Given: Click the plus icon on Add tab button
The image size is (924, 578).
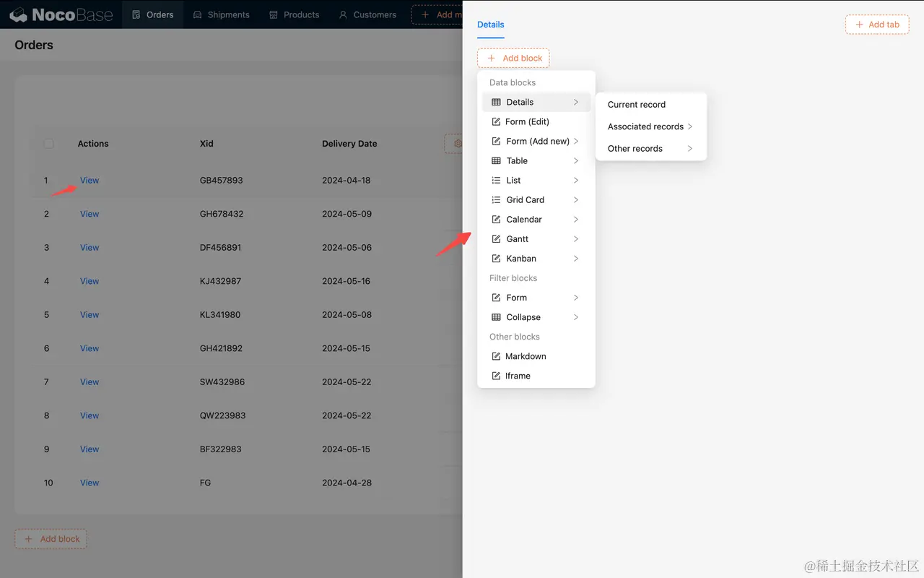Looking at the screenshot, I should 859,25.
